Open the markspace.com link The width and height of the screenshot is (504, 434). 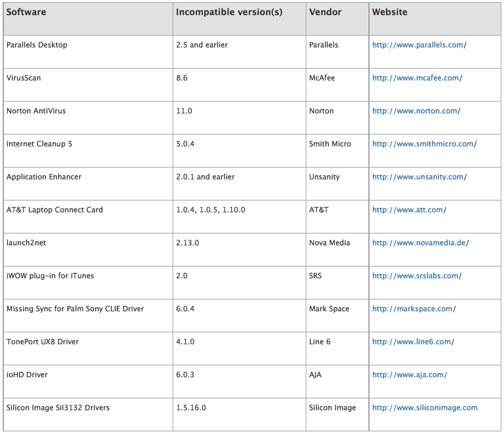coord(413,309)
